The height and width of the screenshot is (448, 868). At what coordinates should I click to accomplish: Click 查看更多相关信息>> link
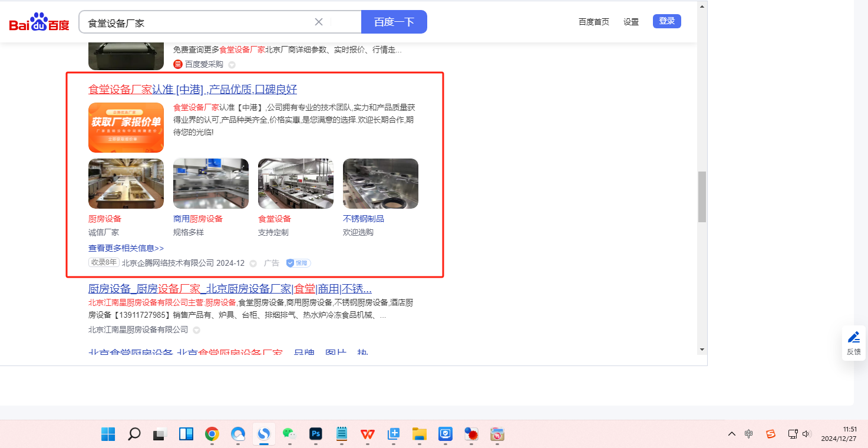126,248
